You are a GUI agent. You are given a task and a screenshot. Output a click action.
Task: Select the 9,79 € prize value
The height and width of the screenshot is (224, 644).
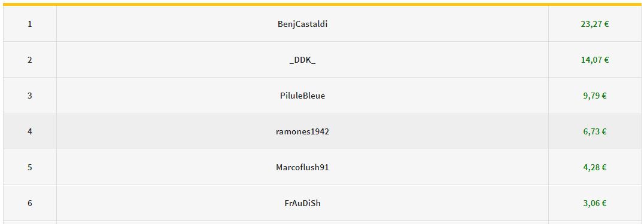[x=595, y=96]
